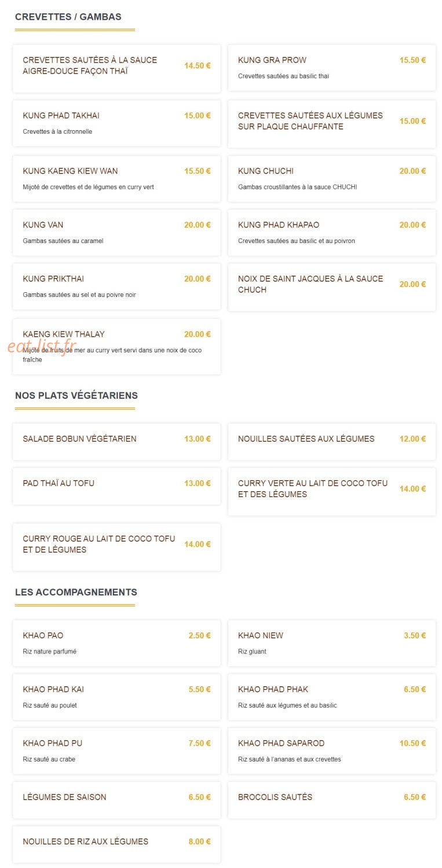Choose Nouilles Sautées aux Légumes
The height and width of the screenshot is (868, 442).
[x=331, y=442]
